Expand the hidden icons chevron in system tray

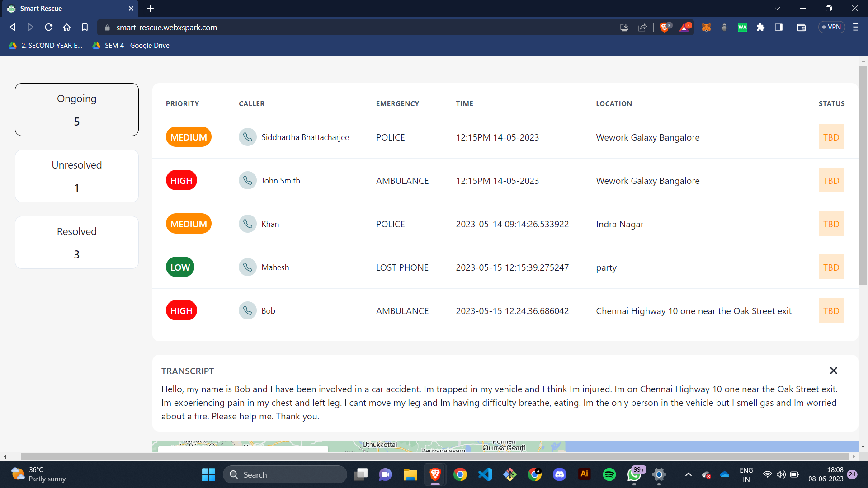point(689,474)
